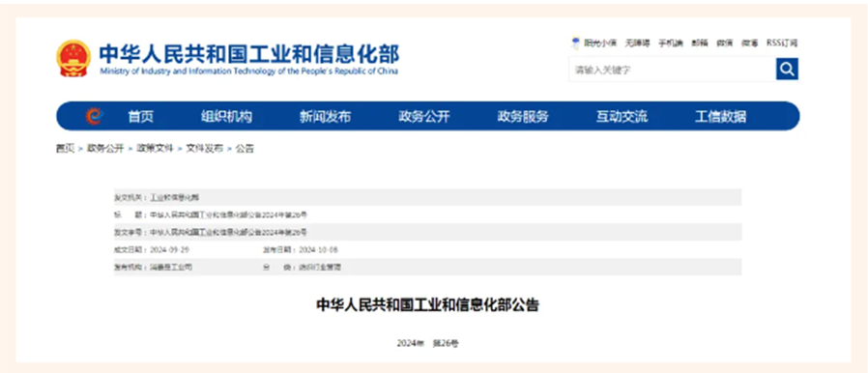Open the 工信数据 menu item
Viewport: 868px width, 373px height.
pos(720,116)
